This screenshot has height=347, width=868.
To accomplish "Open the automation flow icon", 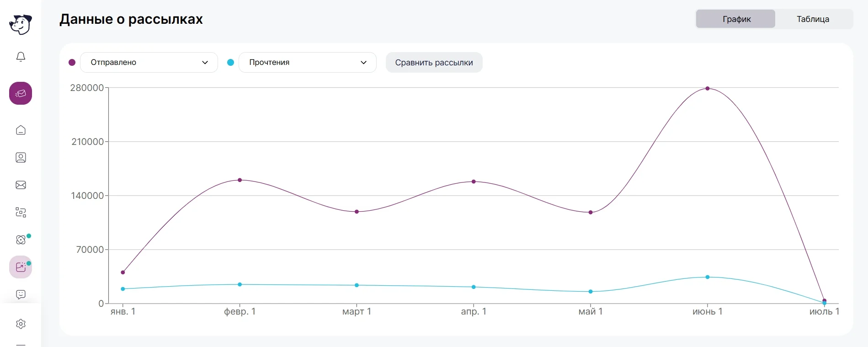I will [21, 212].
